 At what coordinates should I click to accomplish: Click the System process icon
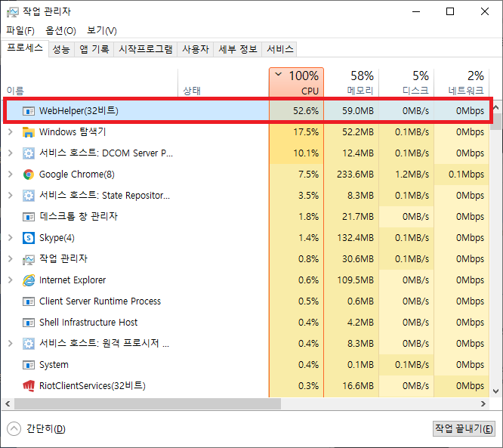point(29,365)
